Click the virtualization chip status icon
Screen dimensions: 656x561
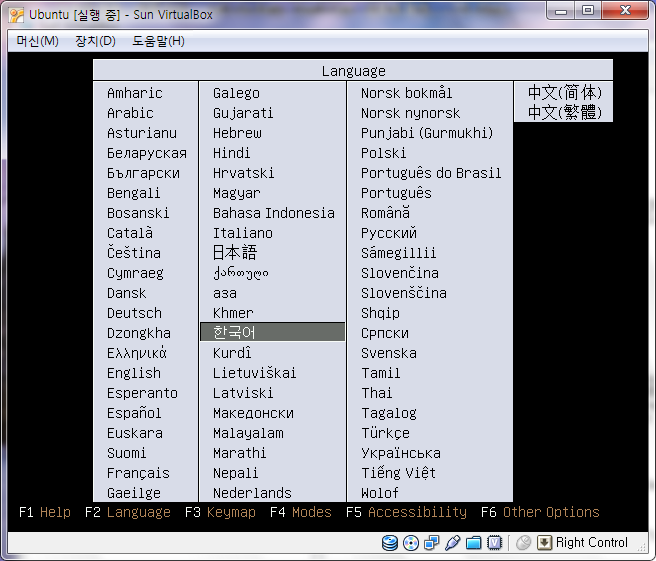pos(495,543)
